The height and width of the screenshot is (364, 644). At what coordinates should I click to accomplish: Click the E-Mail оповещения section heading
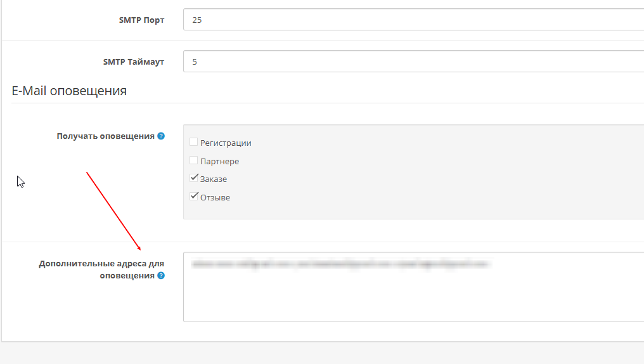[69, 91]
